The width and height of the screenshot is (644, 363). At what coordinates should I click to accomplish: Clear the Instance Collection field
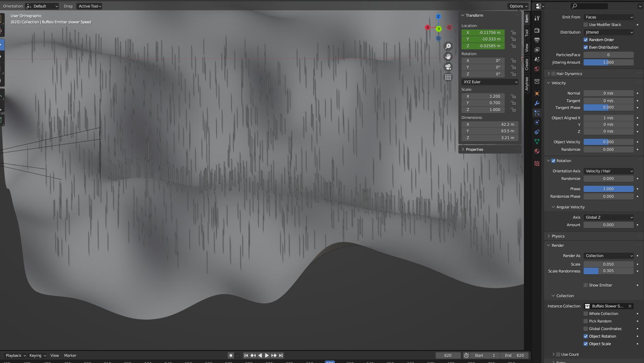[x=630, y=306]
